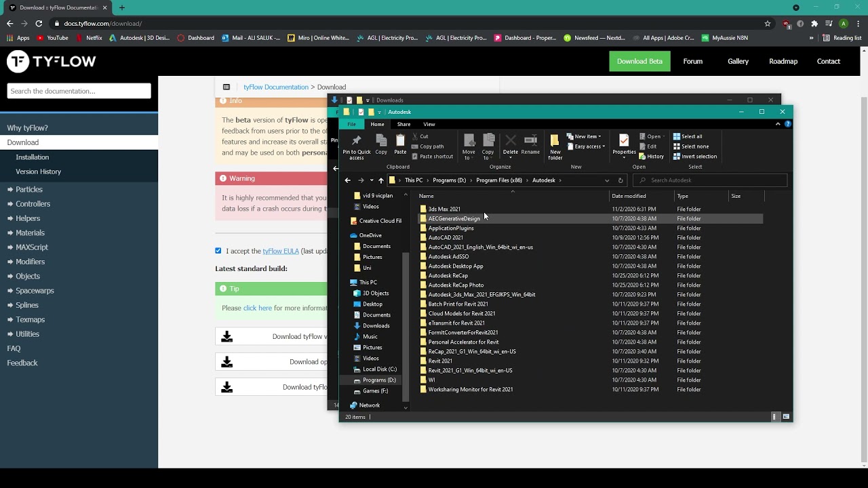Select Downloads in navigation pane

pos(376,326)
